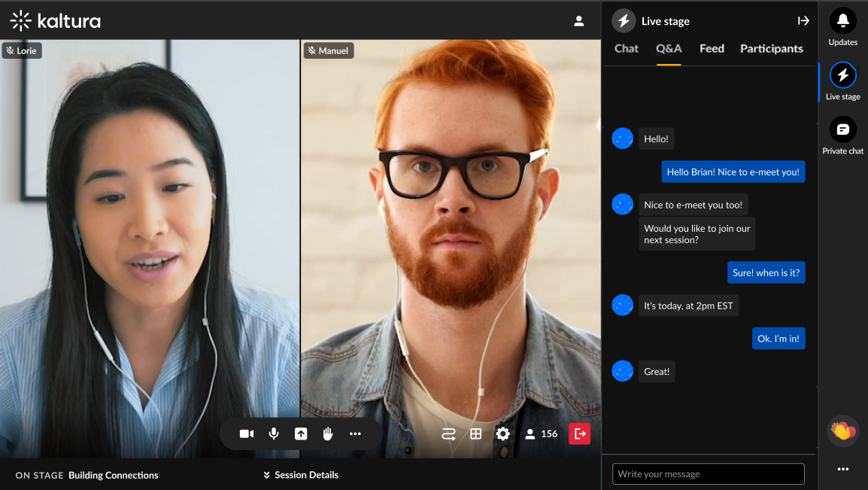Open more options in the meeting toolbar
868x490 pixels.
[355, 434]
